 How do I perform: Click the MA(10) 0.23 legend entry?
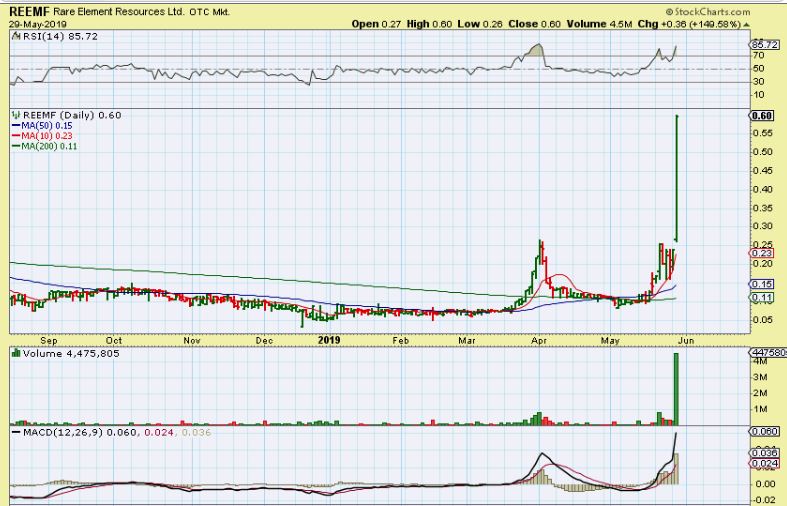[47, 136]
